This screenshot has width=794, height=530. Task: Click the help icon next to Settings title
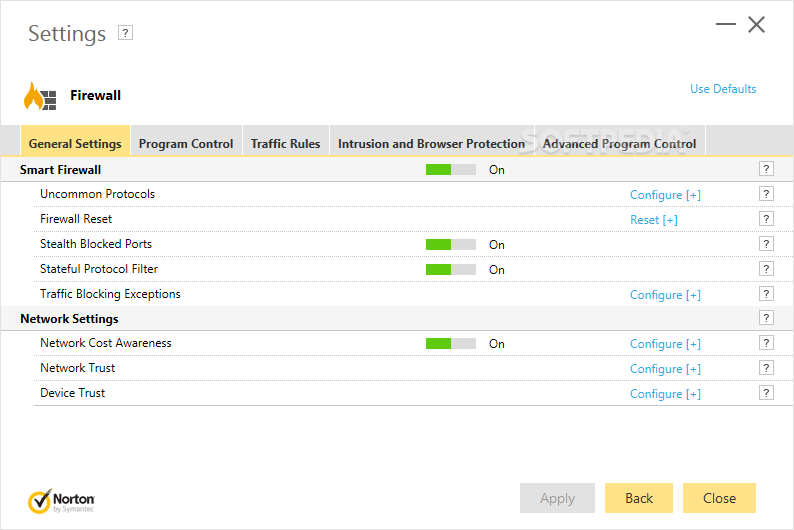click(x=125, y=33)
